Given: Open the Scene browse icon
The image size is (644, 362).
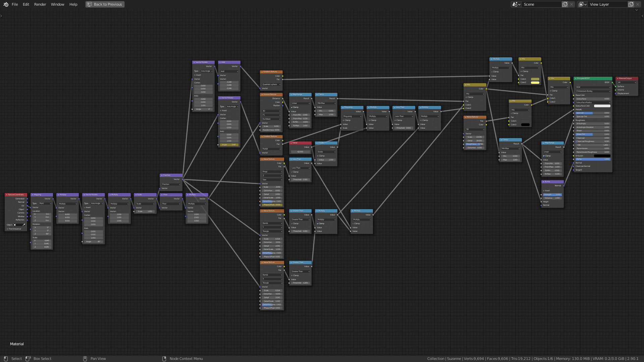Looking at the screenshot, I should pos(516,4).
